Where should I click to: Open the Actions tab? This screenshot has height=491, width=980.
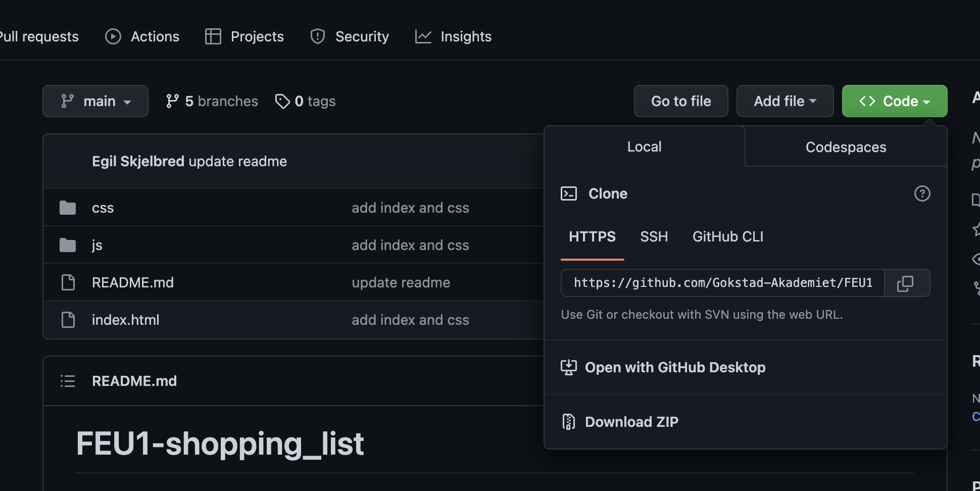click(x=142, y=36)
